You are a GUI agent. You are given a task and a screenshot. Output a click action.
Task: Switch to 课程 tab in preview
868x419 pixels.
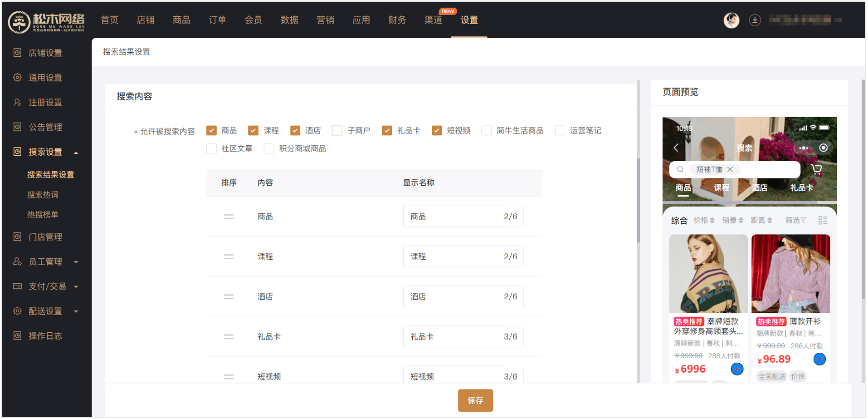pos(721,187)
